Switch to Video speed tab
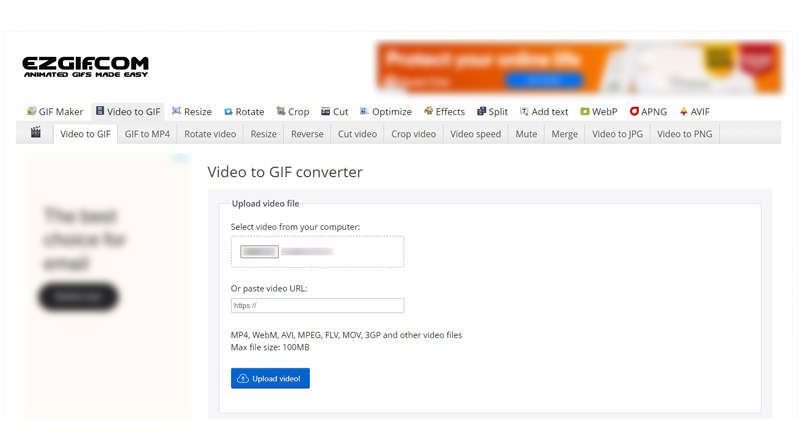Screen dimensions: 800x447 click(x=476, y=134)
